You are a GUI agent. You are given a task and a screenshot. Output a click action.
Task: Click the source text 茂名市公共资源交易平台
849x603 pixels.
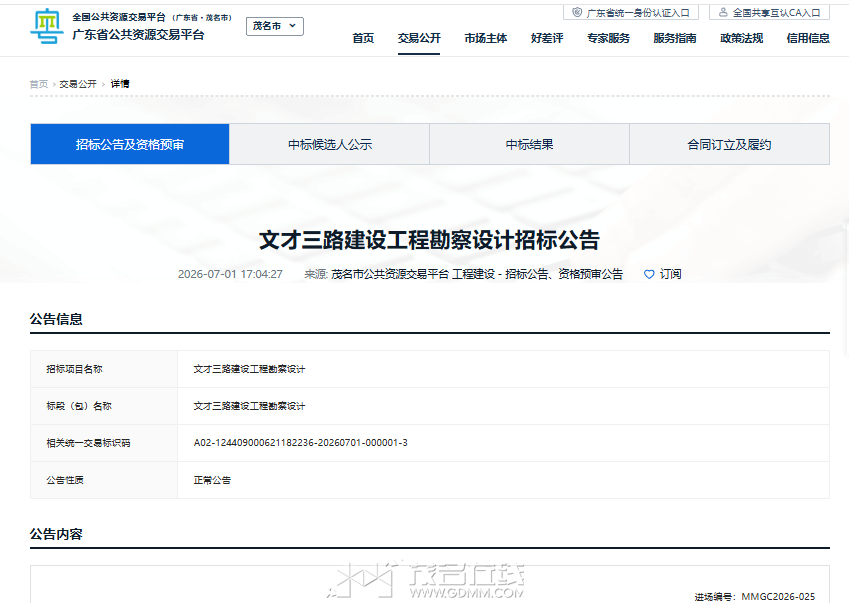390,274
